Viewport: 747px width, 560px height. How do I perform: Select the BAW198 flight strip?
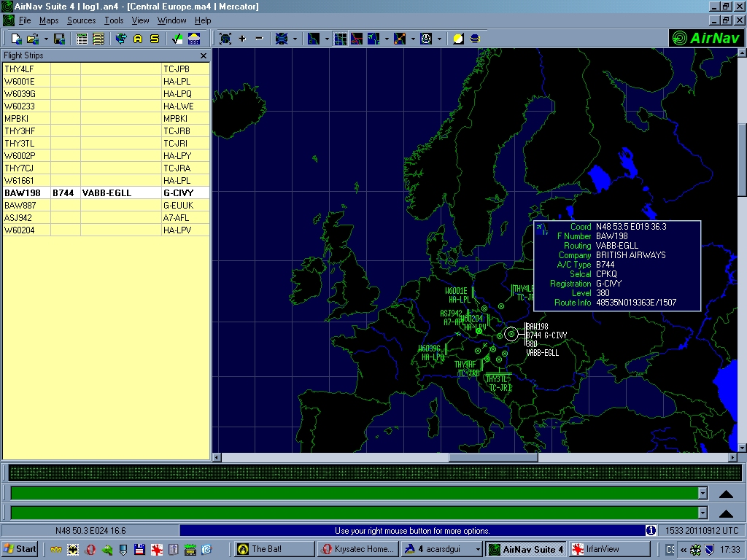[106, 192]
